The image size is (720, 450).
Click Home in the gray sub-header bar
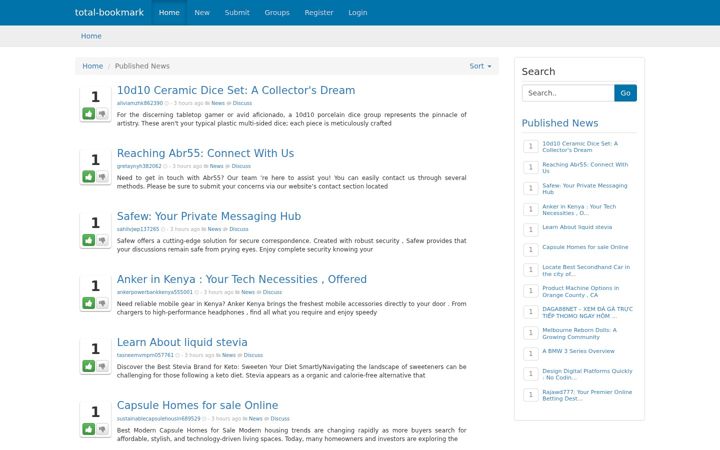tap(91, 36)
